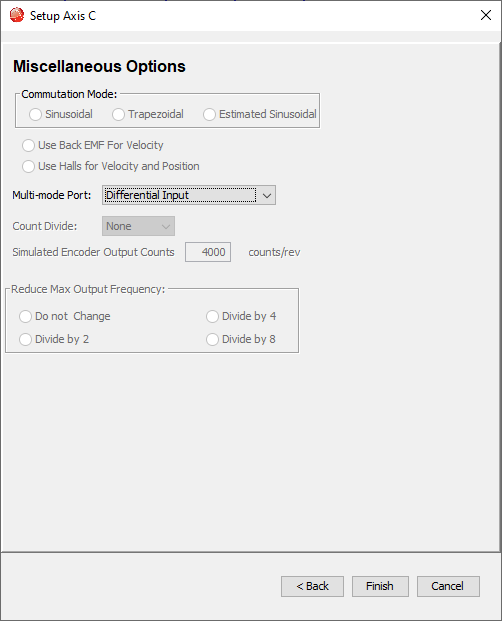This screenshot has height=621, width=502.
Task: Click the Miscellaneous Options heading
Action: tap(99, 66)
